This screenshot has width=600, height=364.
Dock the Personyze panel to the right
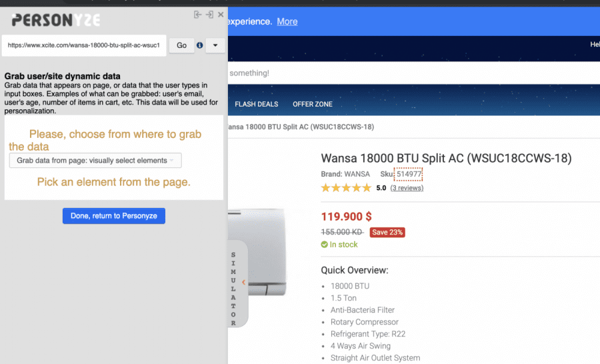point(209,15)
